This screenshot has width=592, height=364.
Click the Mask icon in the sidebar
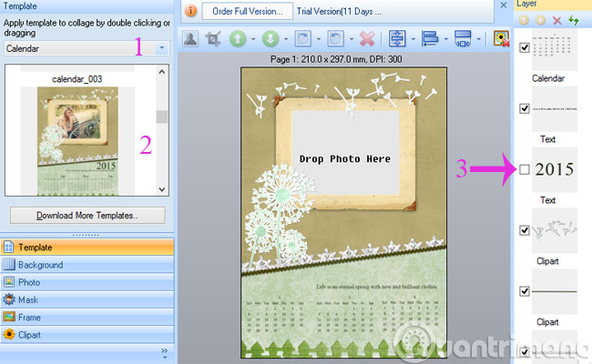tap(9, 299)
